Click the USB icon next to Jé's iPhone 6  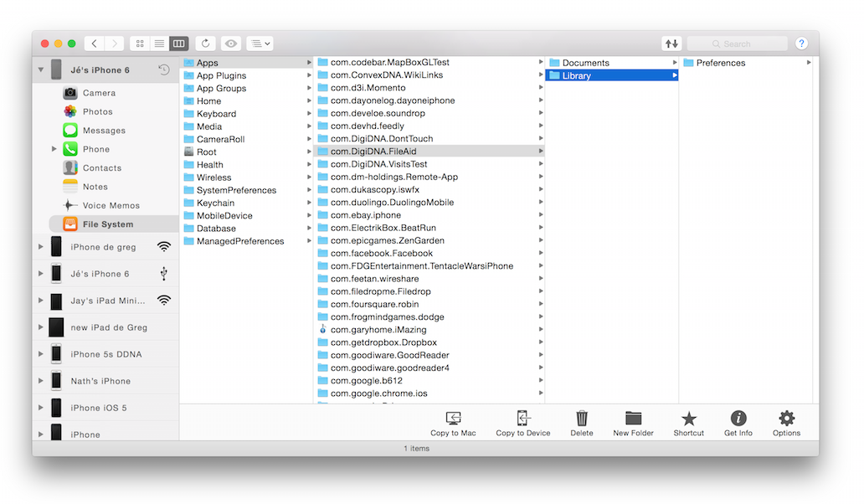coord(163,274)
